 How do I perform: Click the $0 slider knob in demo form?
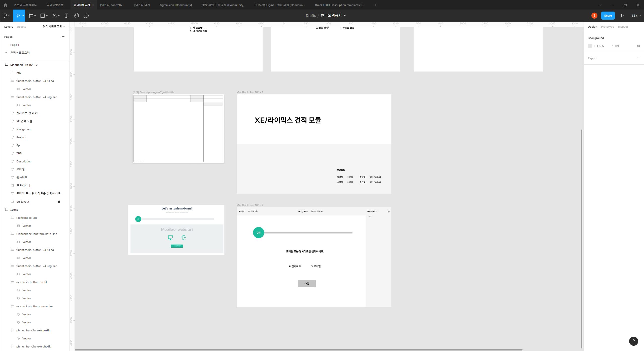(138, 219)
